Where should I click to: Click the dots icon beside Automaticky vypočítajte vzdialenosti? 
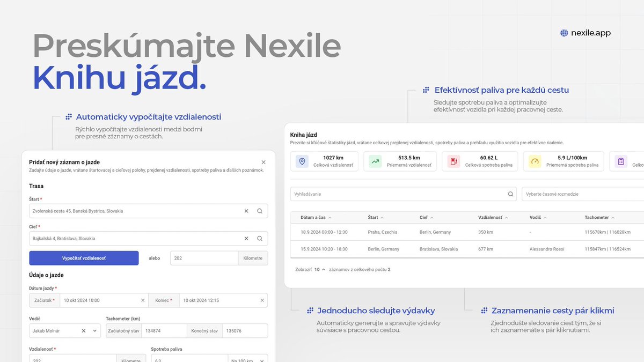coord(69,117)
